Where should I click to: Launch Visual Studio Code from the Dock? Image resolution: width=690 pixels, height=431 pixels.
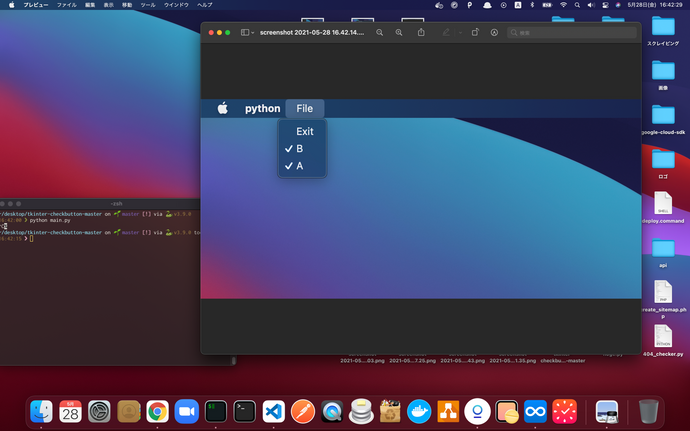pyautogui.click(x=274, y=412)
